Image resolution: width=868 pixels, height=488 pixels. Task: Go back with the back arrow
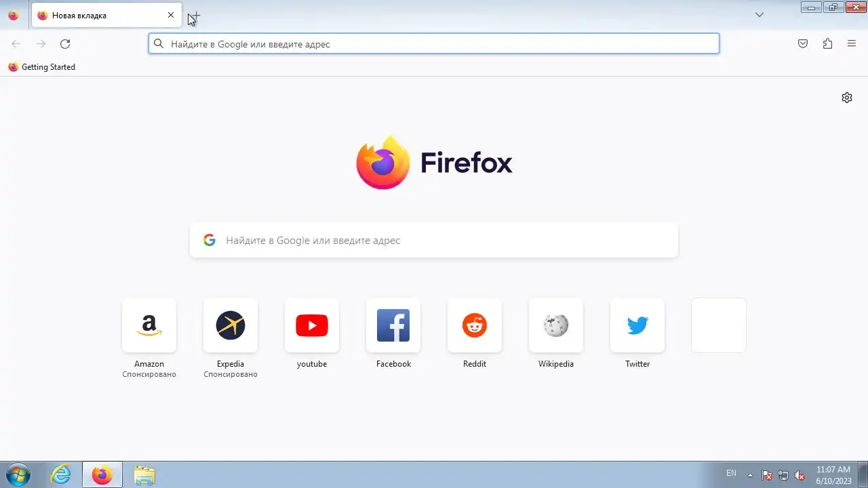16,44
